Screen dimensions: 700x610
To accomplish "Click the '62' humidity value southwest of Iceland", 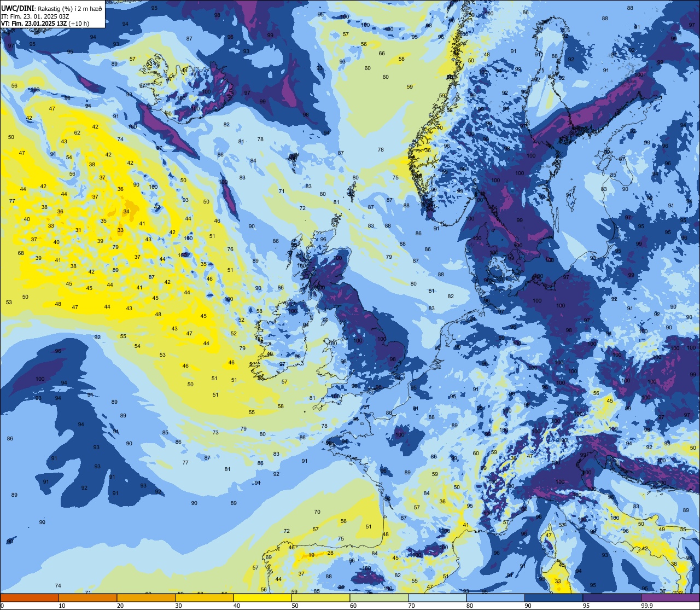I will click(77, 133).
